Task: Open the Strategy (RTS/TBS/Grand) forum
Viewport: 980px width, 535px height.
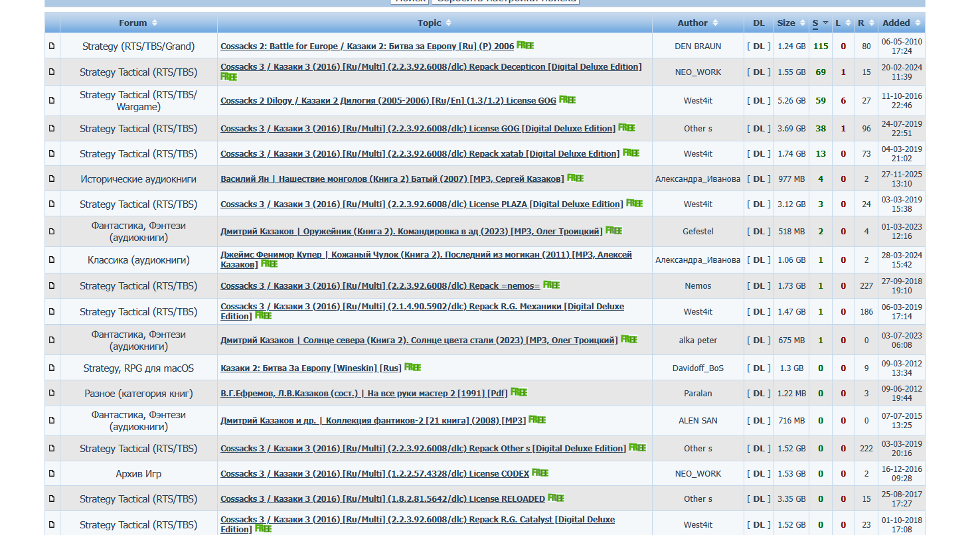Action: pos(139,46)
